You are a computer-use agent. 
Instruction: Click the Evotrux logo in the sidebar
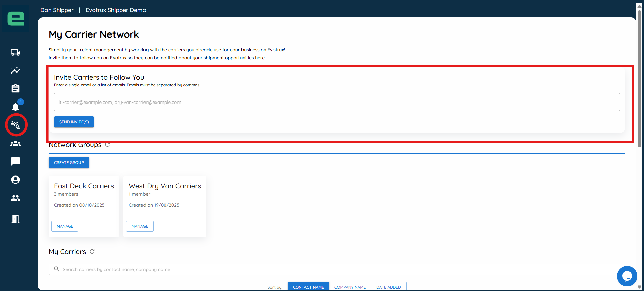(x=16, y=19)
